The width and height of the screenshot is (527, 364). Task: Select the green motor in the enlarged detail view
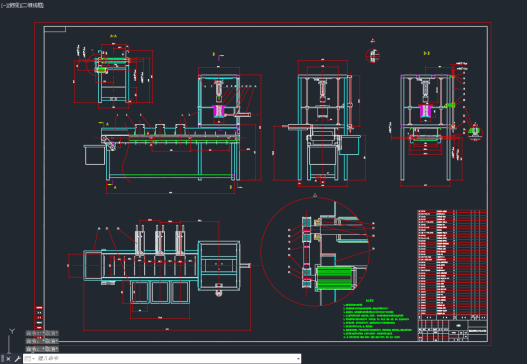334,278
